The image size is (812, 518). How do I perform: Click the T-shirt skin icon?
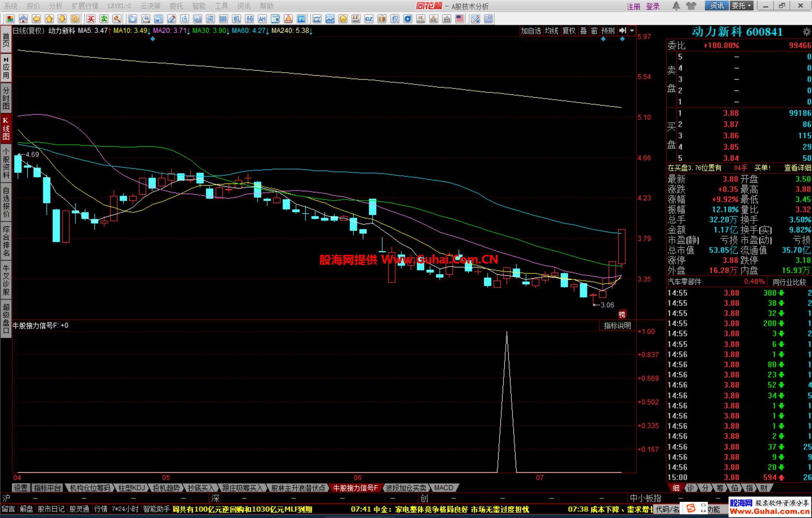pos(691,6)
